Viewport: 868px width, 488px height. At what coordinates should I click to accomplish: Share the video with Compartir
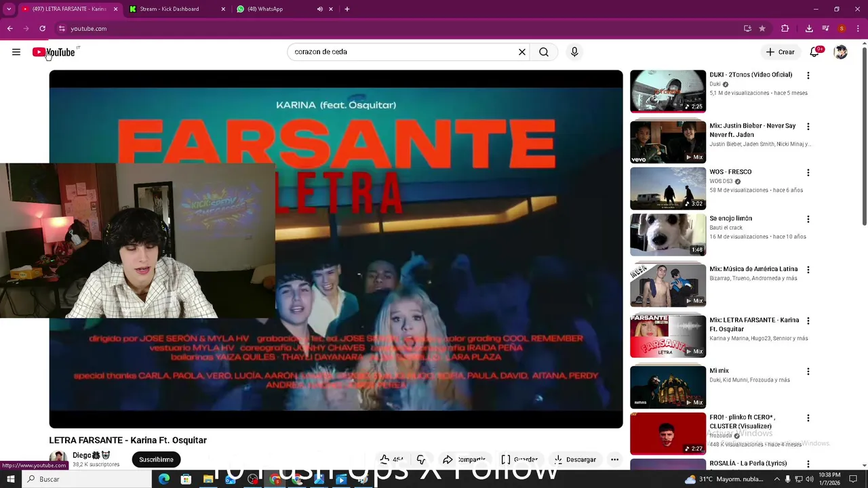[465, 460]
